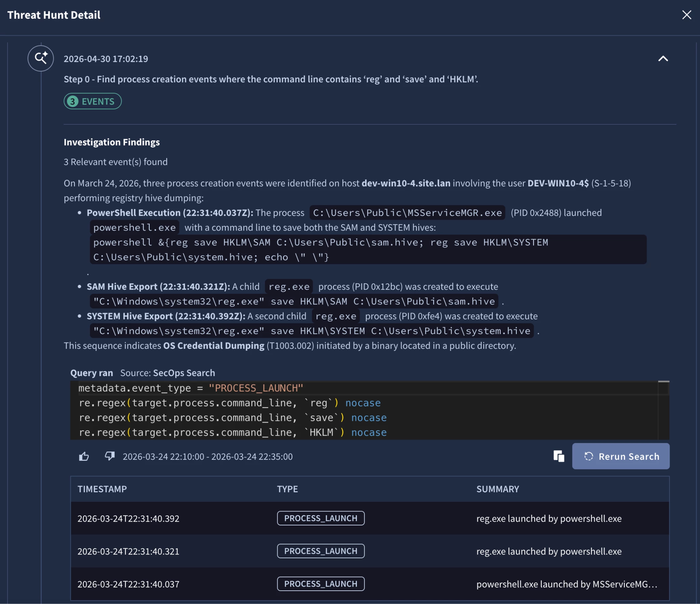Image resolution: width=700 pixels, height=604 pixels.
Task: Give thumbs up feedback on query
Action: click(84, 456)
